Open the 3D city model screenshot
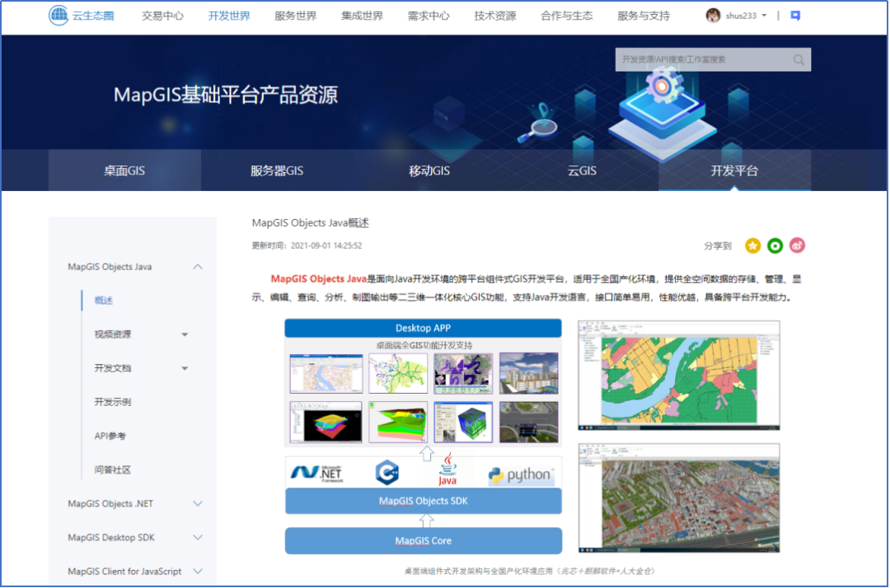Screen dimensions: 890x588 [679, 498]
